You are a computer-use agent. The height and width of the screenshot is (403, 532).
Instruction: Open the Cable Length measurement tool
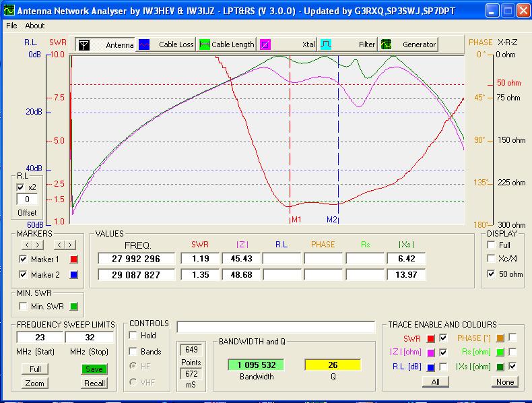[x=205, y=45]
